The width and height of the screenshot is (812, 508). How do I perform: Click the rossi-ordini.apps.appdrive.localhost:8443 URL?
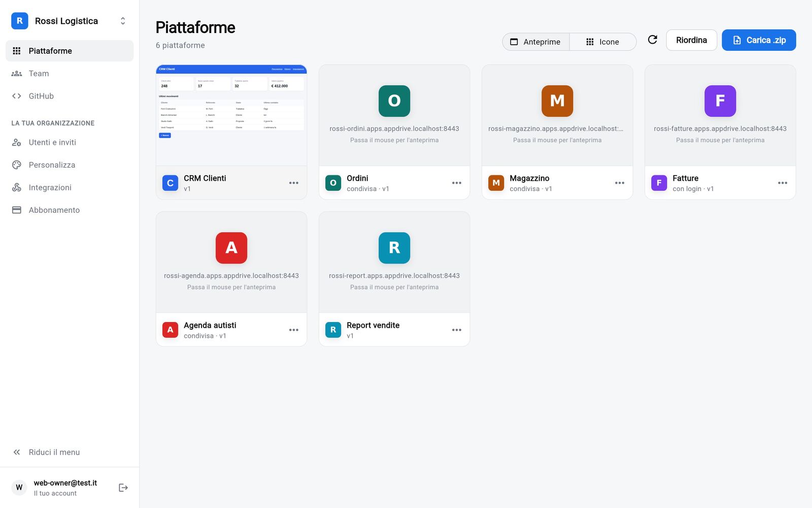click(394, 129)
